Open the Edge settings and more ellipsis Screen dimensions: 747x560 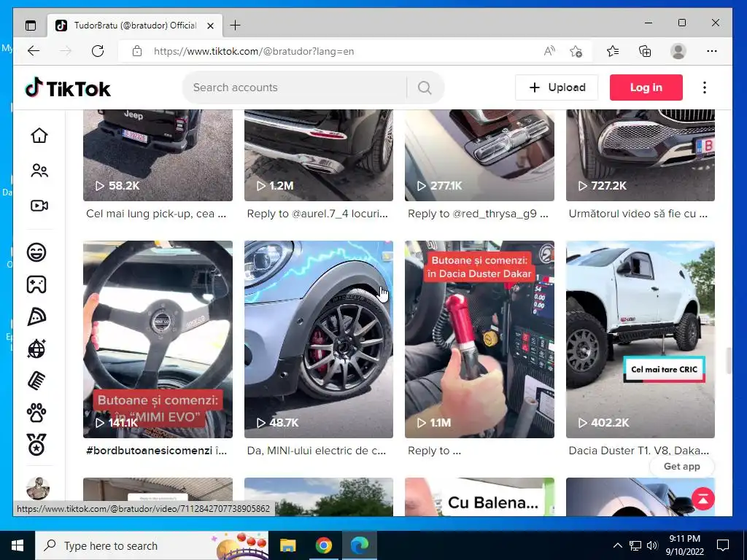pos(712,51)
